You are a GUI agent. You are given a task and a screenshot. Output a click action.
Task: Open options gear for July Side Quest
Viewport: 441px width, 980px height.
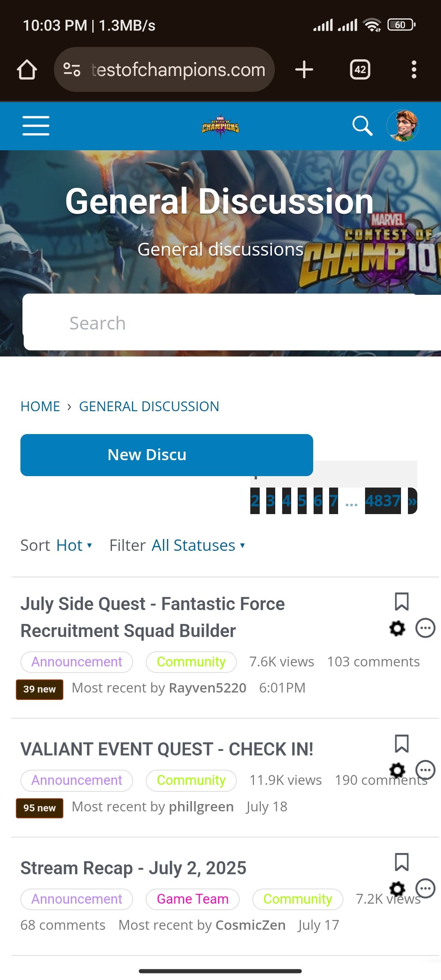coord(397,628)
